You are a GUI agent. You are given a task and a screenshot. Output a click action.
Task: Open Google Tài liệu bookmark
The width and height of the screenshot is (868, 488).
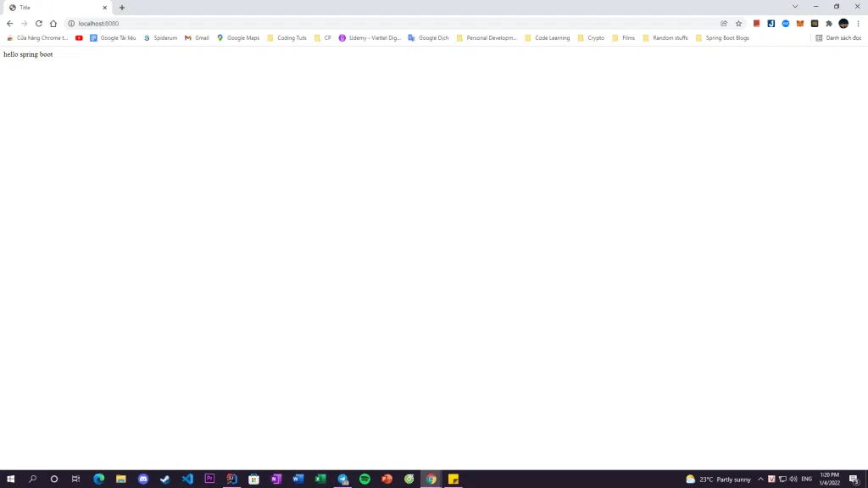pos(113,37)
